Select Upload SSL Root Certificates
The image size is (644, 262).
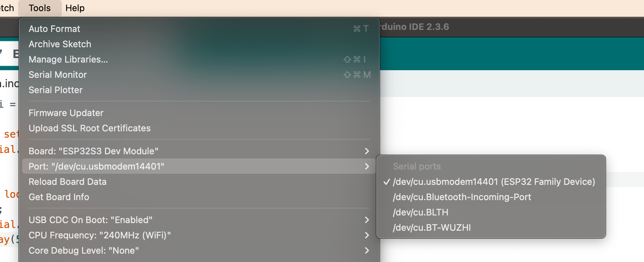coord(89,128)
